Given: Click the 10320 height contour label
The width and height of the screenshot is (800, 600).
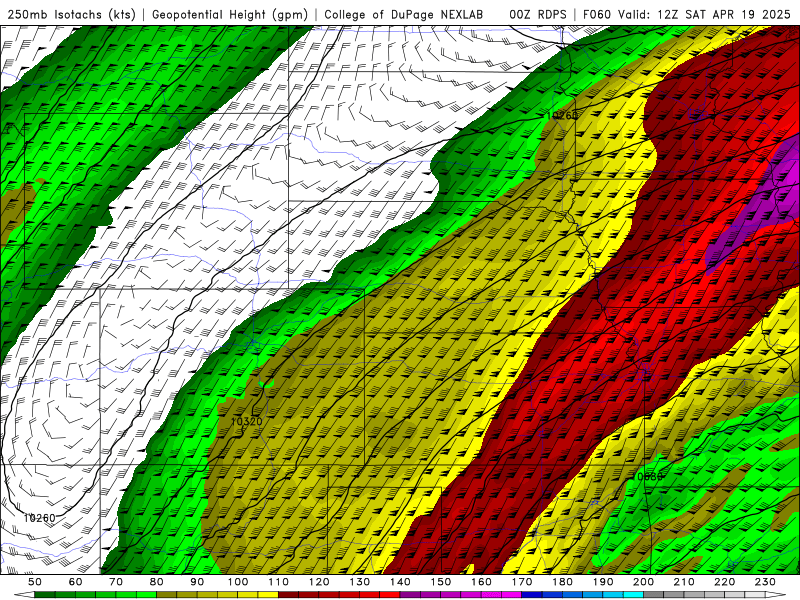Looking at the screenshot, I should [246, 421].
